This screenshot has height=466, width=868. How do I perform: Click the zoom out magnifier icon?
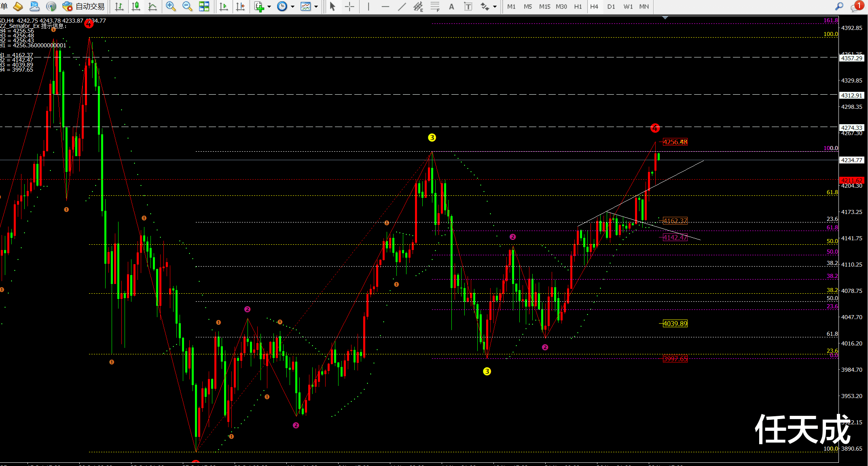[187, 6]
